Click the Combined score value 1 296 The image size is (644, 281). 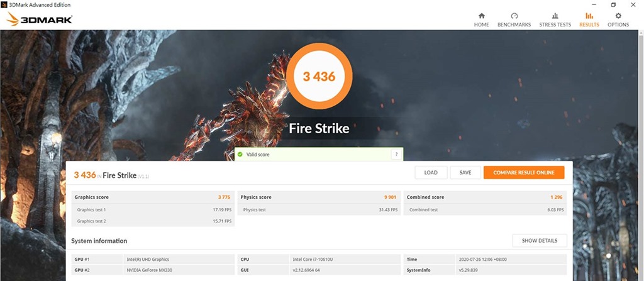tap(557, 197)
